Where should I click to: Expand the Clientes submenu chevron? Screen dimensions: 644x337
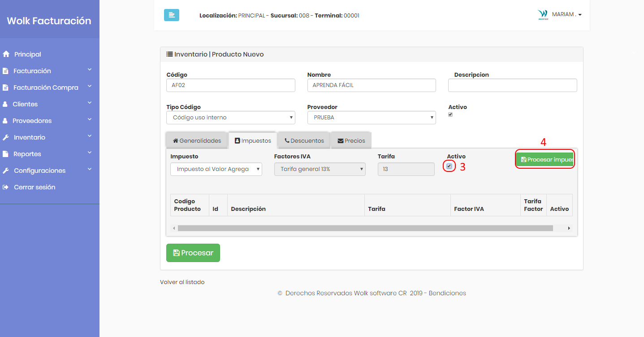pos(90,103)
